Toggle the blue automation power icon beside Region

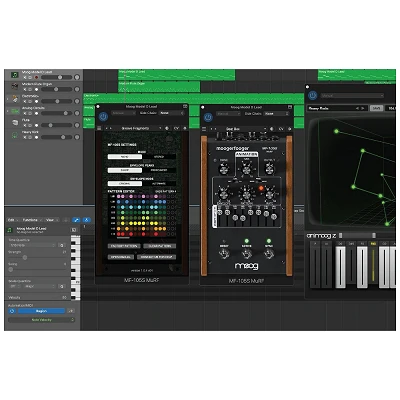12,311
